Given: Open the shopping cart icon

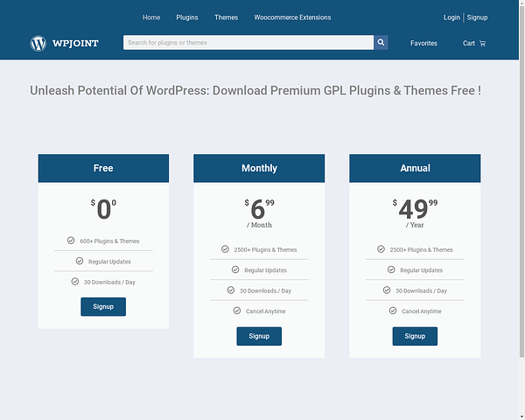Looking at the screenshot, I should pyautogui.click(x=482, y=43).
